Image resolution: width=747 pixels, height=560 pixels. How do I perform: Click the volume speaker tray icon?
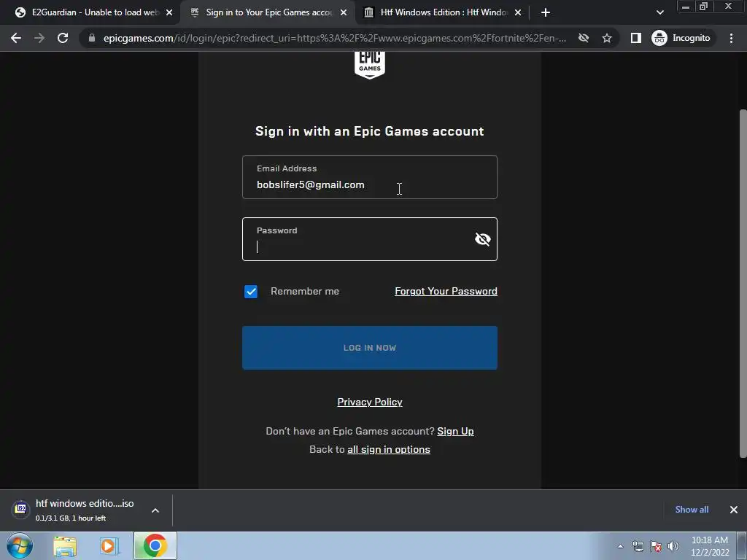click(x=673, y=546)
